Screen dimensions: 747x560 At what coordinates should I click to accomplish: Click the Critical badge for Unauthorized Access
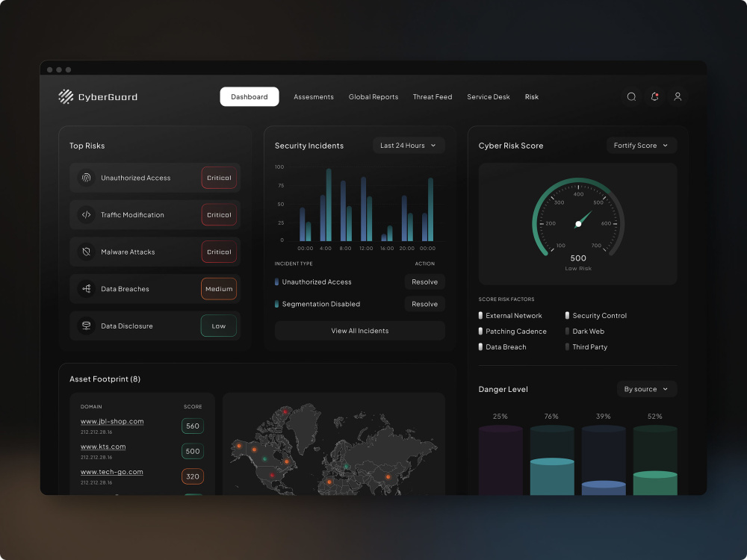219,178
